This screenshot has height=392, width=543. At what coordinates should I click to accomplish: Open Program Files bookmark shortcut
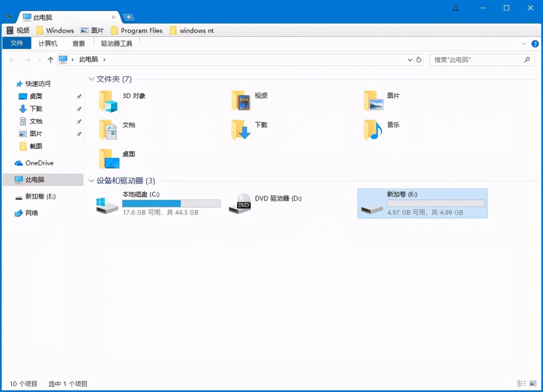[x=136, y=31]
